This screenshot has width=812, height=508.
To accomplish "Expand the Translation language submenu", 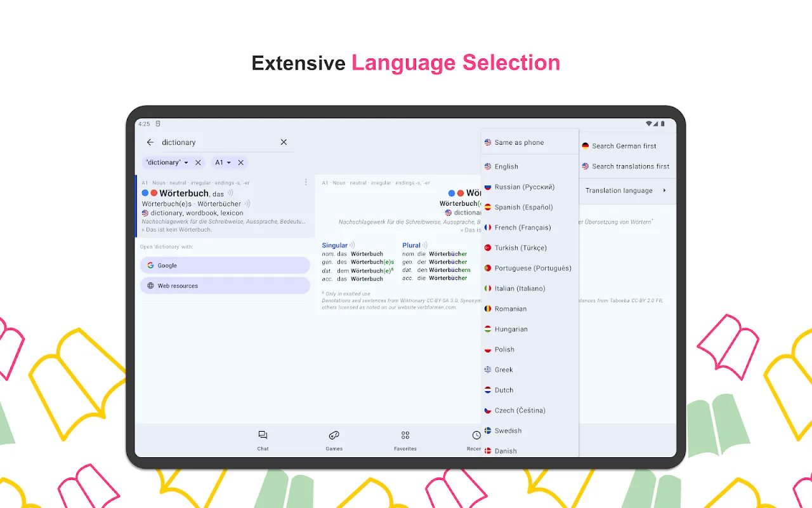I will 625,190.
